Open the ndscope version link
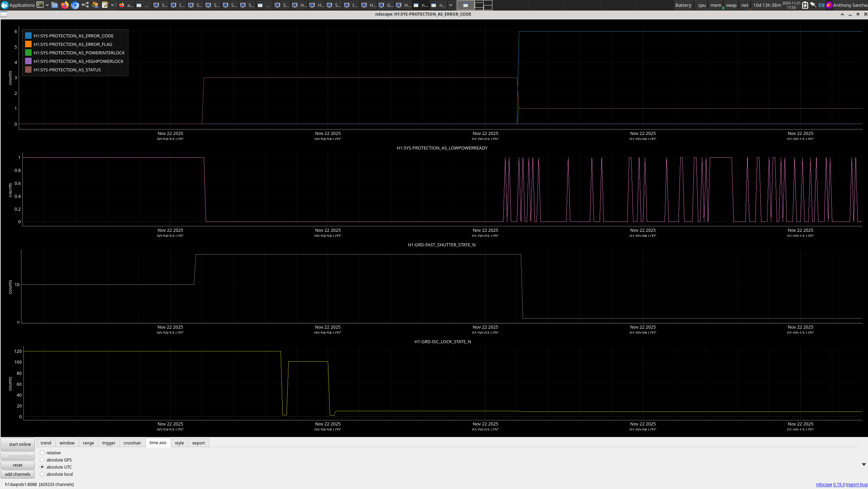The width and height of the screenshot is (868, 489). pyautogui.click(x=838, y=484)
